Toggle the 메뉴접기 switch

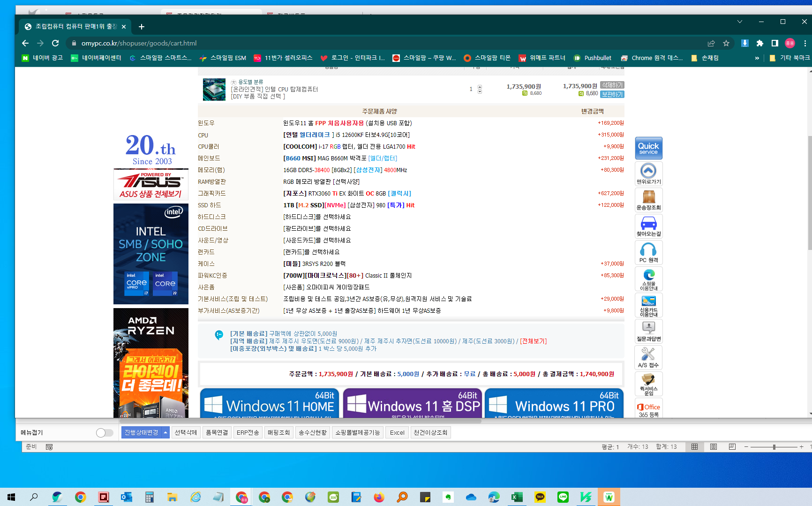pos(105,433)
